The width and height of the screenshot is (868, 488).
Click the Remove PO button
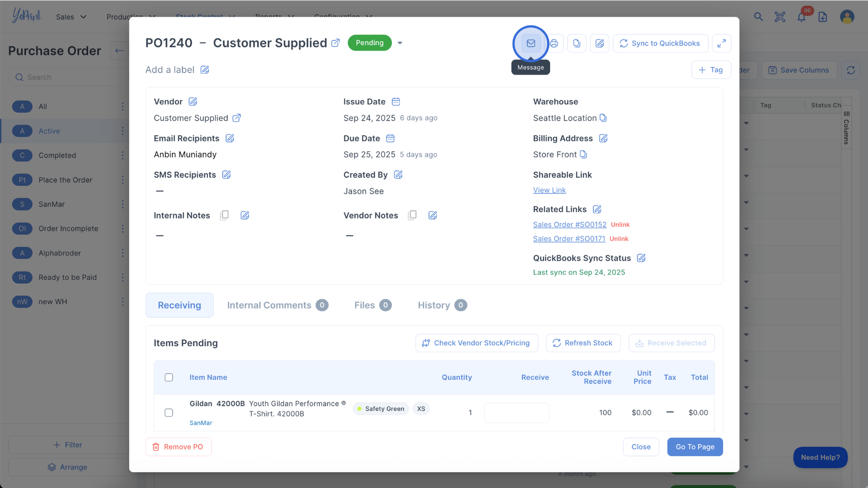(x=178, y=447)
